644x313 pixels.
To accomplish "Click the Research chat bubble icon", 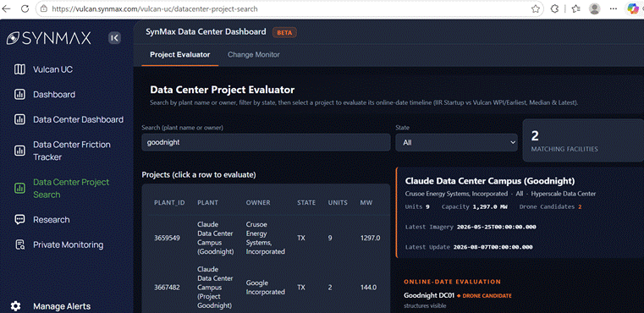I will tap(19, 219).
